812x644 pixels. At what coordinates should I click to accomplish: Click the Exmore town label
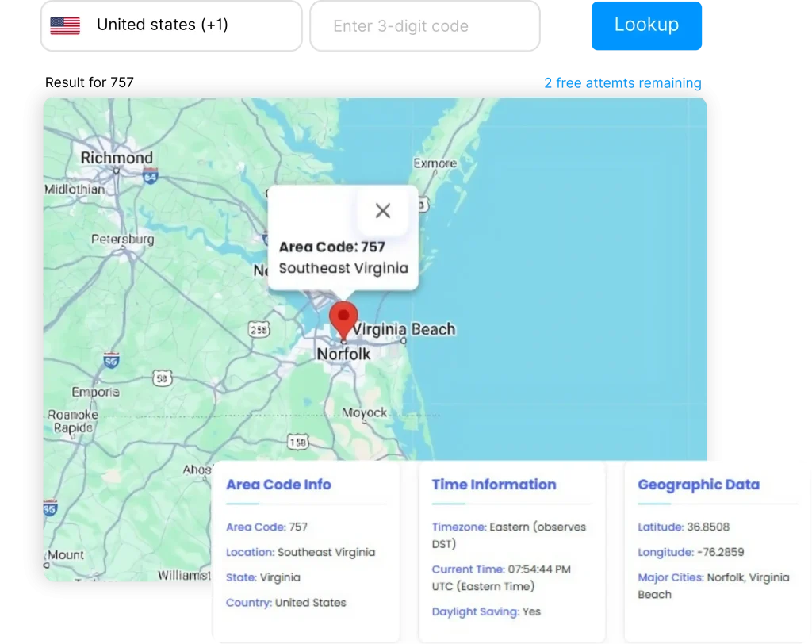435,163
